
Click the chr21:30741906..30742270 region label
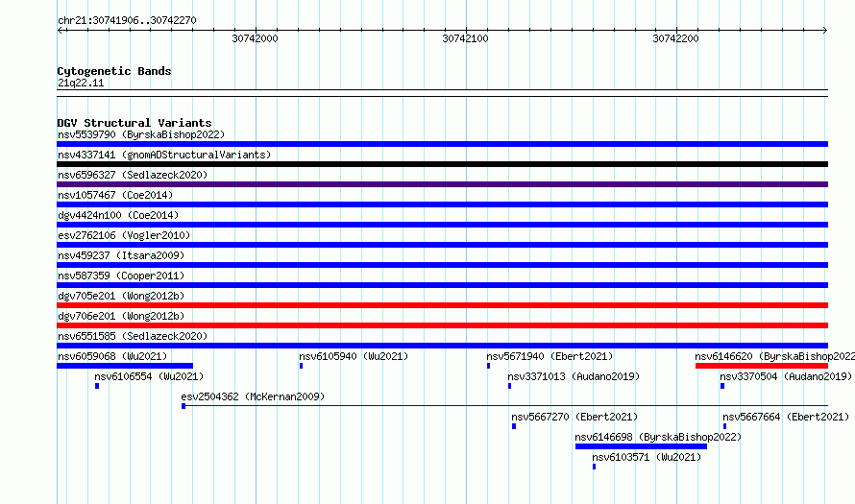pos(127,20)
